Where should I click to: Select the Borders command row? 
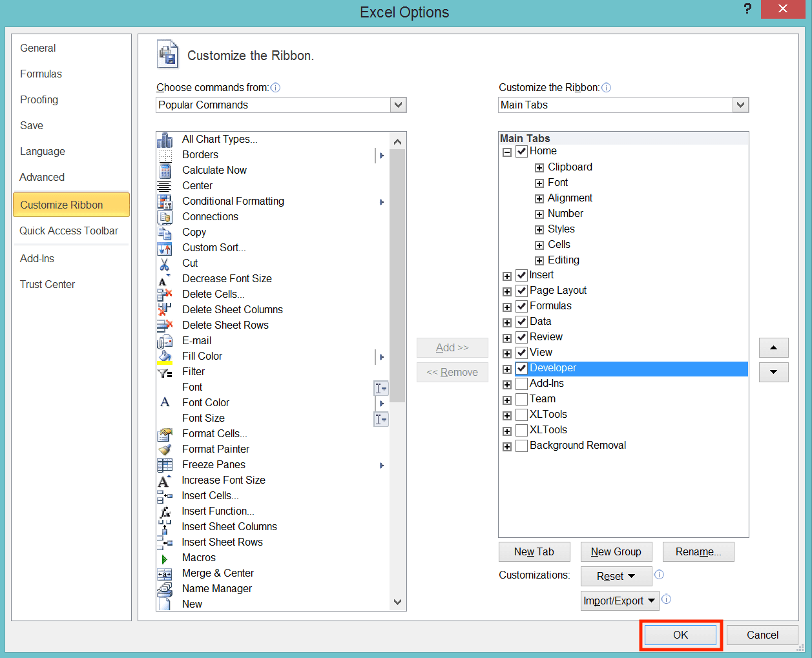pos(273,155)
